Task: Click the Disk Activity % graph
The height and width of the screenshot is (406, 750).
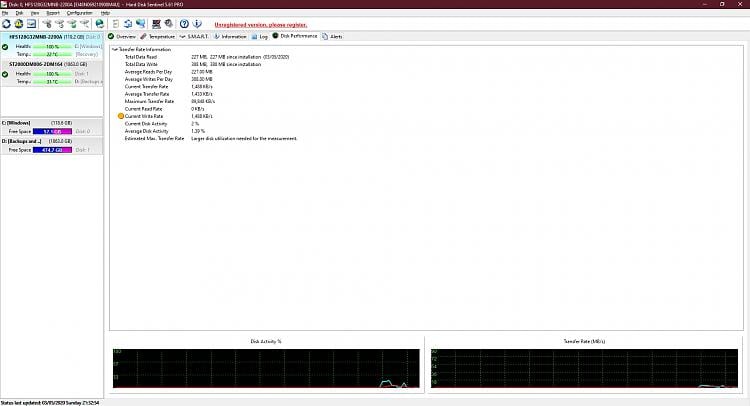Action: coord(265,369)
